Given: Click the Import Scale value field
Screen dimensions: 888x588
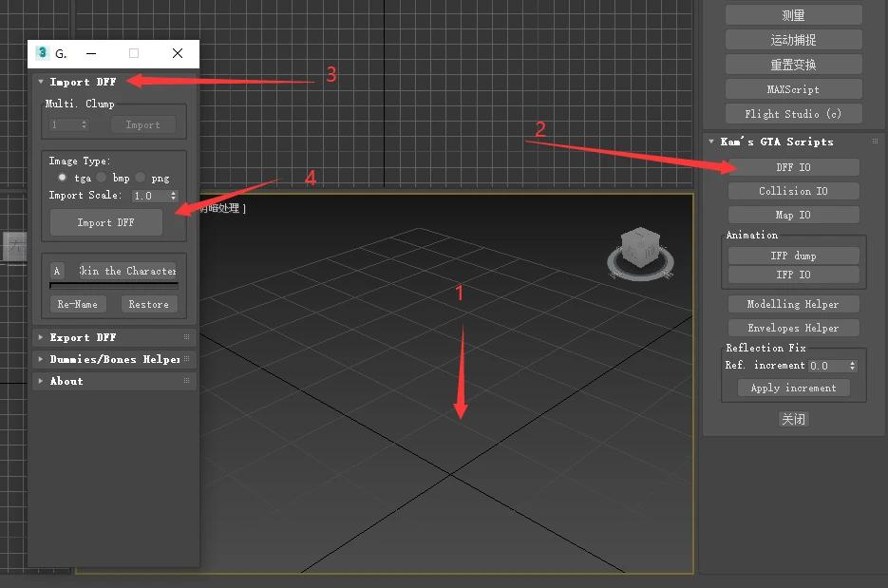Looking at the screenshot, I should [x=150, y=196].
